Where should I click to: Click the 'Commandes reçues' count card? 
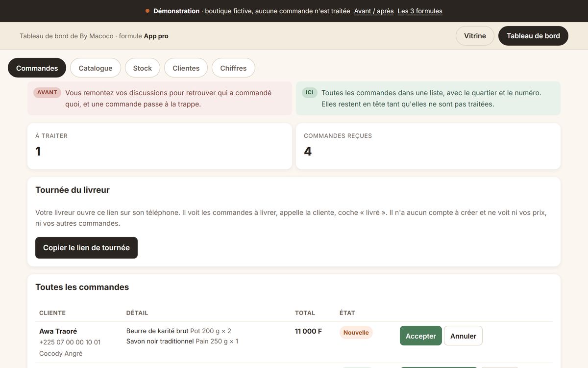point(428,146)
